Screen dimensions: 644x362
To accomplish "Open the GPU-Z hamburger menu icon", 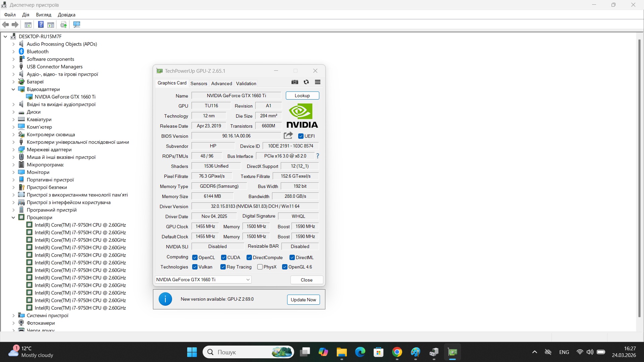I will pos(318,82).
